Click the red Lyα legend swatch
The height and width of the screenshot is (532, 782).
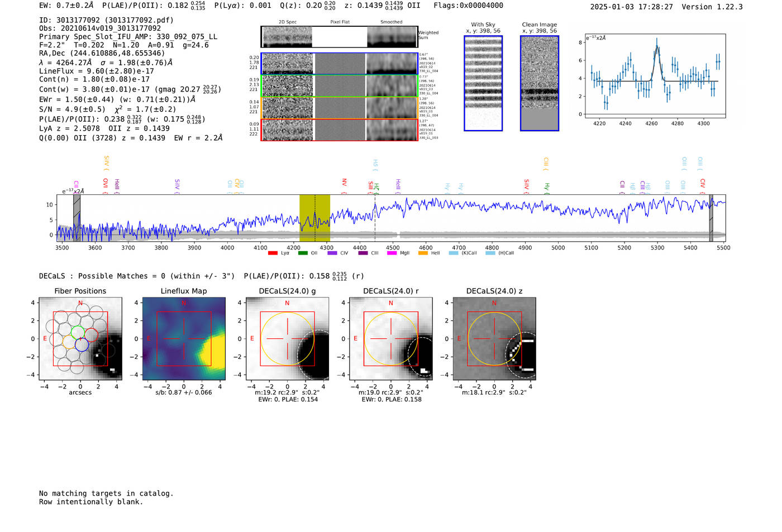(x=273, y=253)
